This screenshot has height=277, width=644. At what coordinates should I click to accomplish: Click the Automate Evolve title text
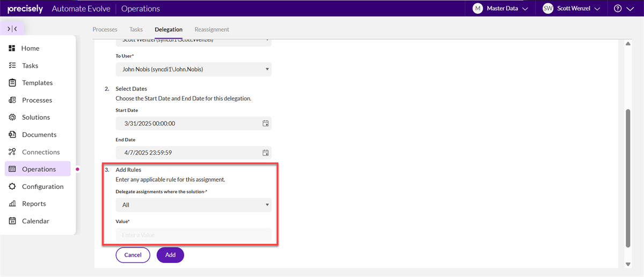coord(80,9)
